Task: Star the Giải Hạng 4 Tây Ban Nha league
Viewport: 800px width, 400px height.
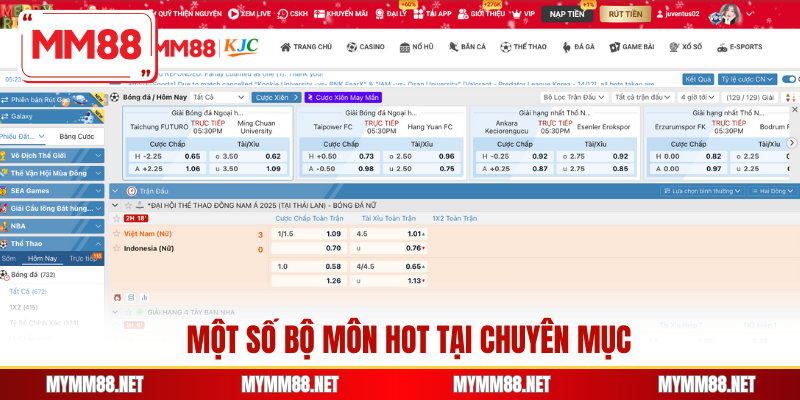Action: coord(128,312)
